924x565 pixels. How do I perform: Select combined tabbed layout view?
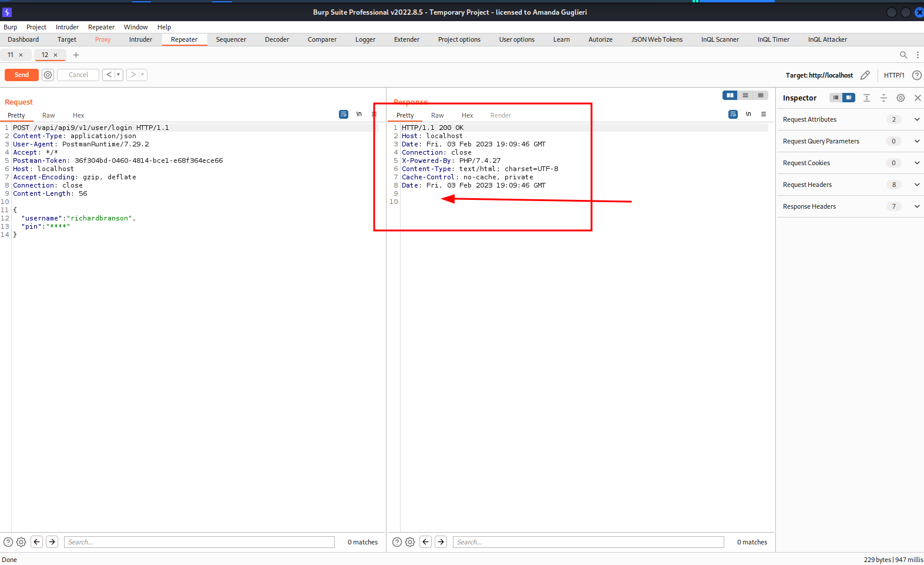(761, 95)
